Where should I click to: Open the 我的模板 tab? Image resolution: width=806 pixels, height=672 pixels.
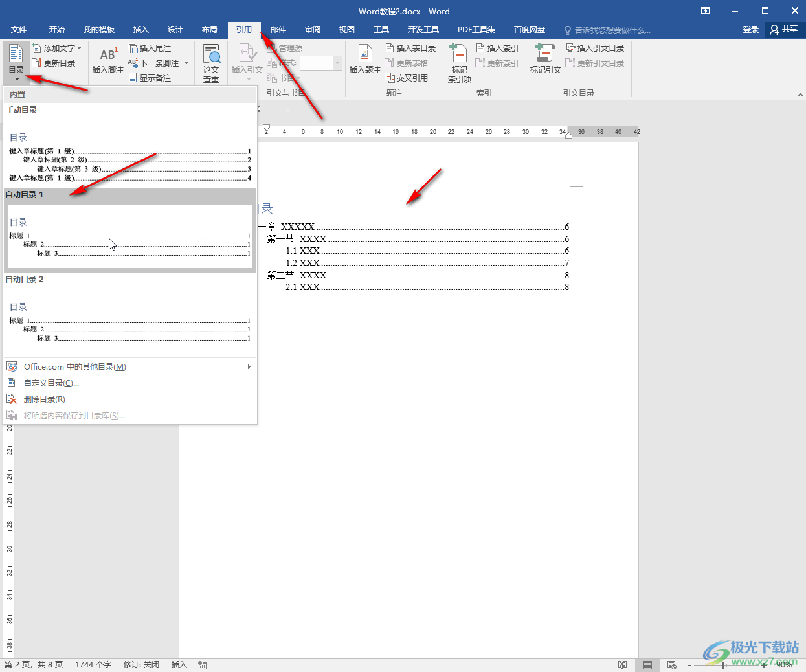coord(99,30)
